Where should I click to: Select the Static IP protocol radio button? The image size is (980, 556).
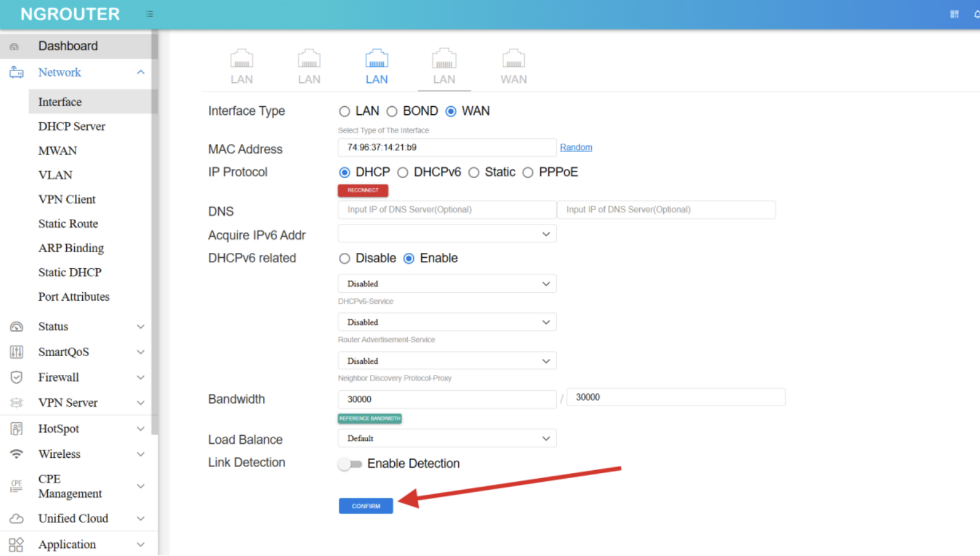(x=474, y=173)
